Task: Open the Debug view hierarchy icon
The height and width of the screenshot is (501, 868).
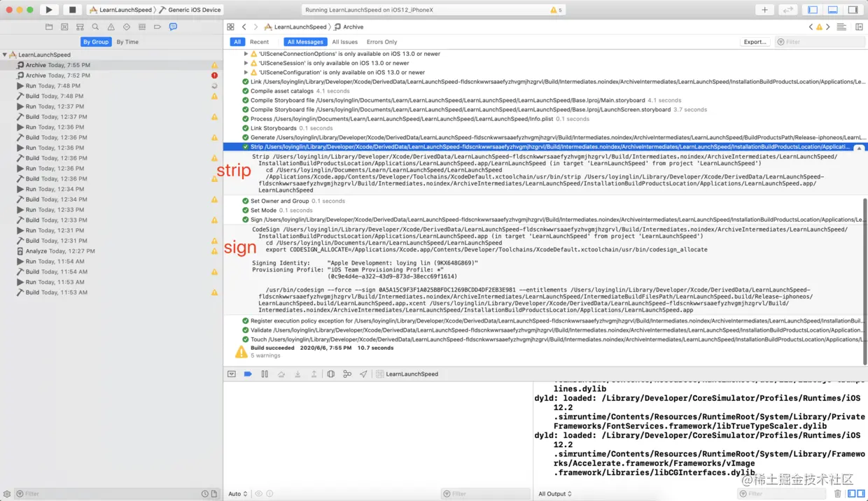Action: [331, 374]
